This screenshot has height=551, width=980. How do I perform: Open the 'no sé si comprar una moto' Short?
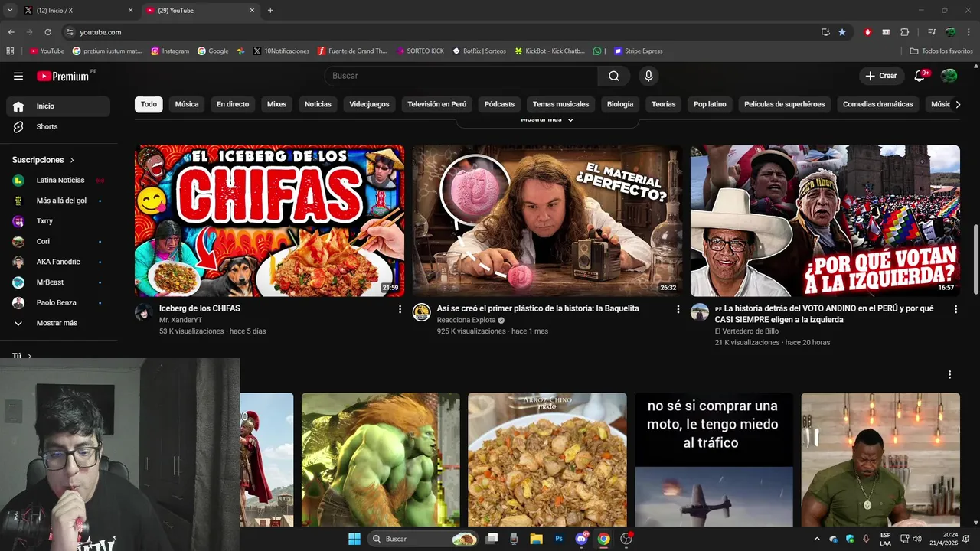[x=714, y=459]
